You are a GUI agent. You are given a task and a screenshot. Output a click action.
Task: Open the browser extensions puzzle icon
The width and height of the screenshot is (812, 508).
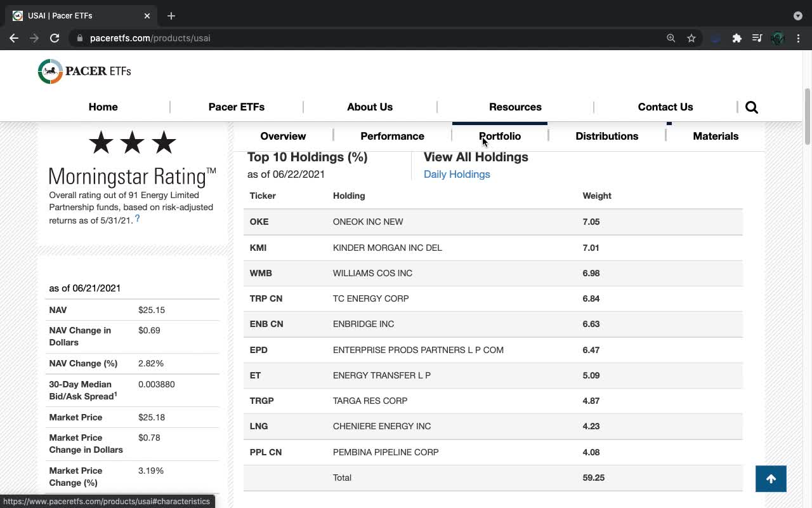coord(737,38)
